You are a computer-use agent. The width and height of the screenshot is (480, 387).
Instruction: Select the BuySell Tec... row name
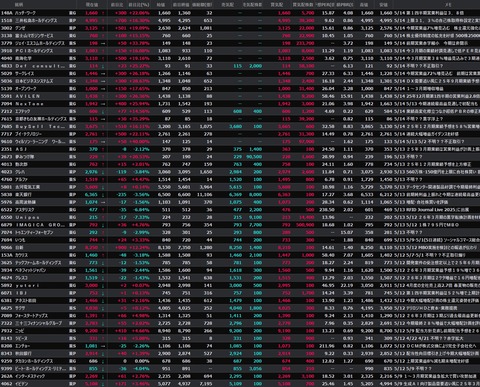(x=40, y=127)
